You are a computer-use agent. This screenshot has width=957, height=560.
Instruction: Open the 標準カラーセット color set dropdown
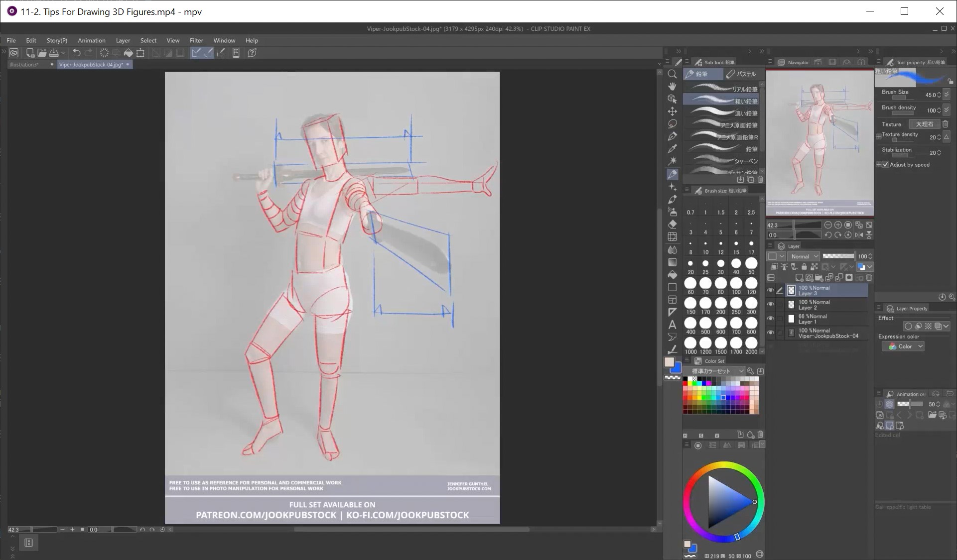pos(714,371)
